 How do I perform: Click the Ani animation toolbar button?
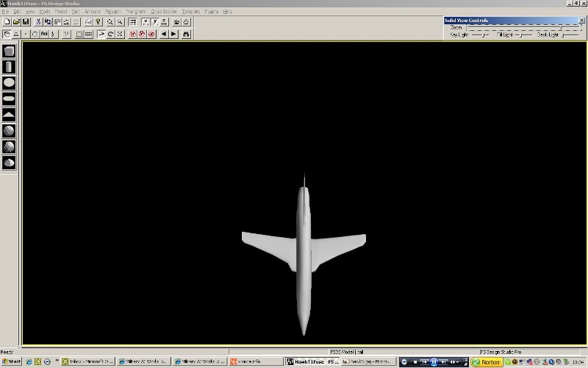tap(44, 34)
